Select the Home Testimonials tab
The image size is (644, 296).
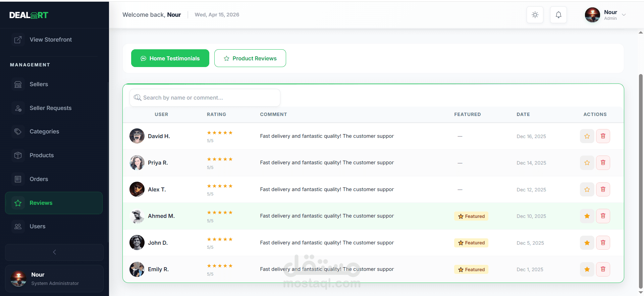[x=170, y=58]
